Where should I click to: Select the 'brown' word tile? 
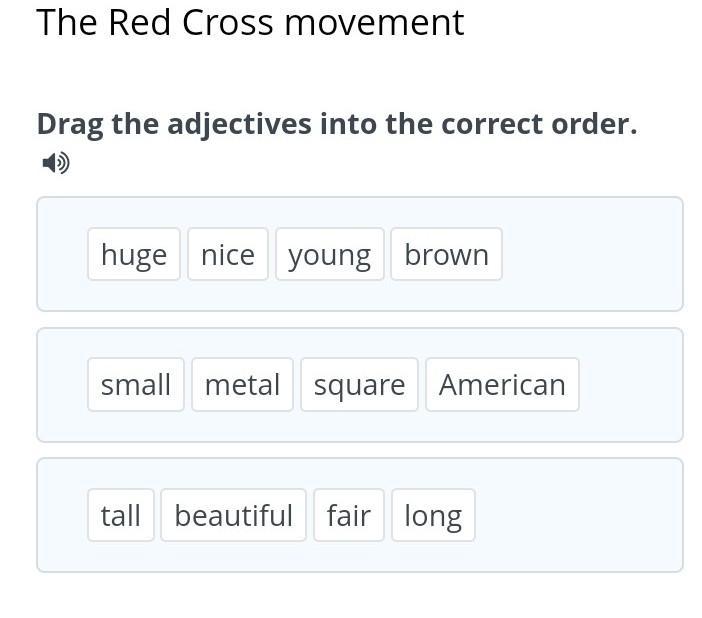[446, 255]
